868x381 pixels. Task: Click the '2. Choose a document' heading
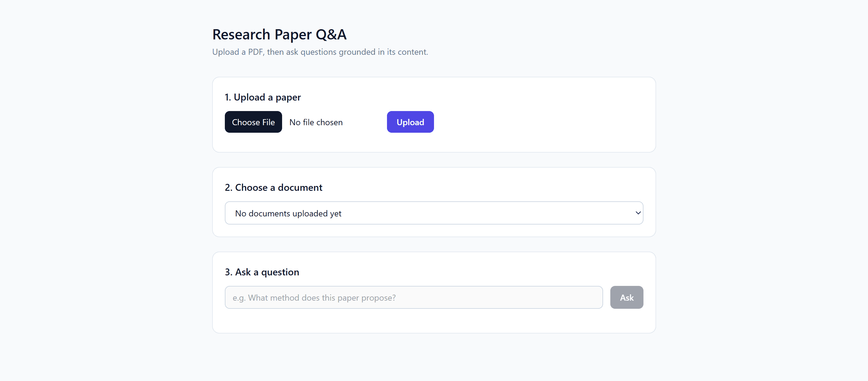pyautogui.click(x=274, y=187)
